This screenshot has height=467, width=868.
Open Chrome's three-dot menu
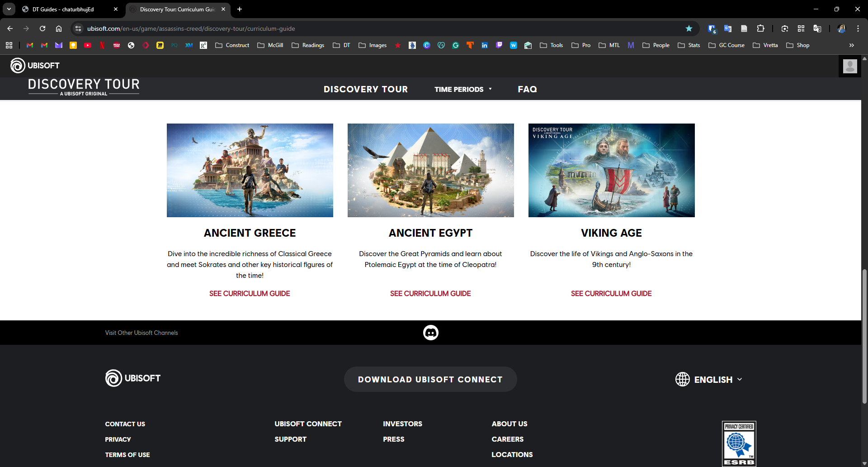tap(858, 29)
